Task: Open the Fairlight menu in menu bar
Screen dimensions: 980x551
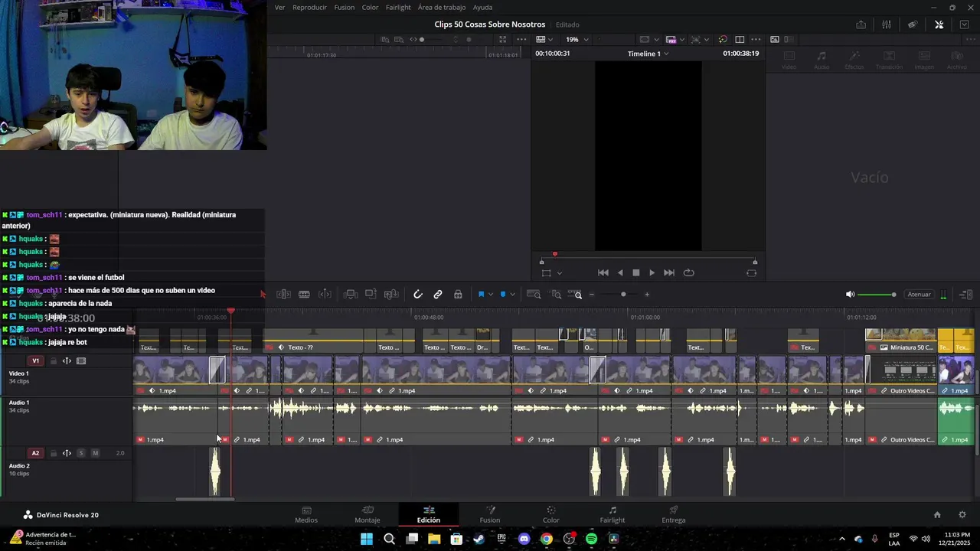Action: (398, 8)
